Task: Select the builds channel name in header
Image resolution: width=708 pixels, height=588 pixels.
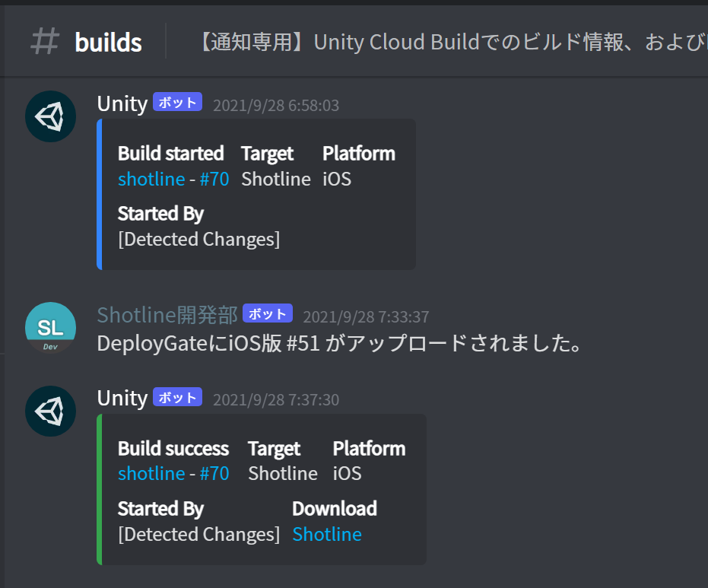Action: point(108,43)
